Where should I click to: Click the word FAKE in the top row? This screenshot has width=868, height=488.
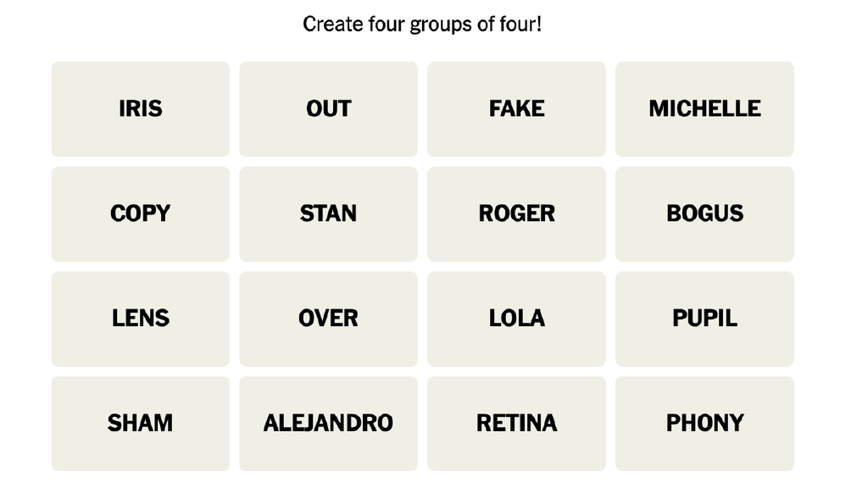pos(516,109)
